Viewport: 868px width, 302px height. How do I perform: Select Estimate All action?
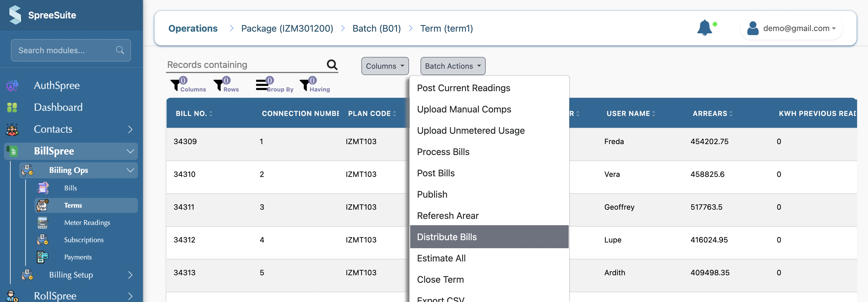(x=489, y=258)
